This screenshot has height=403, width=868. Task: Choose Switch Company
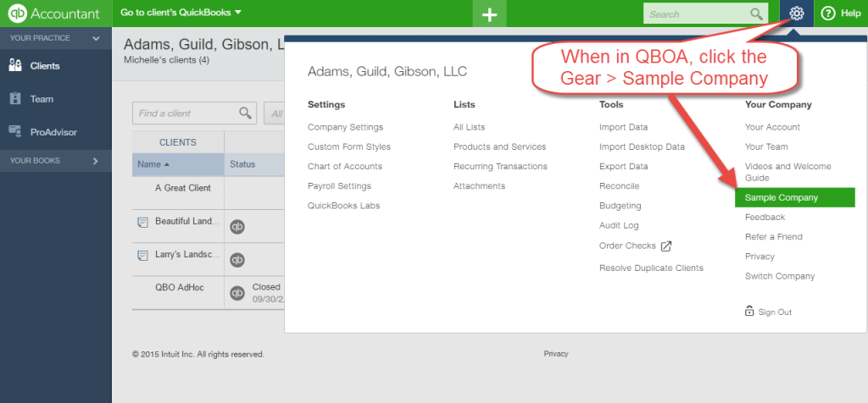tap(780, 276)
